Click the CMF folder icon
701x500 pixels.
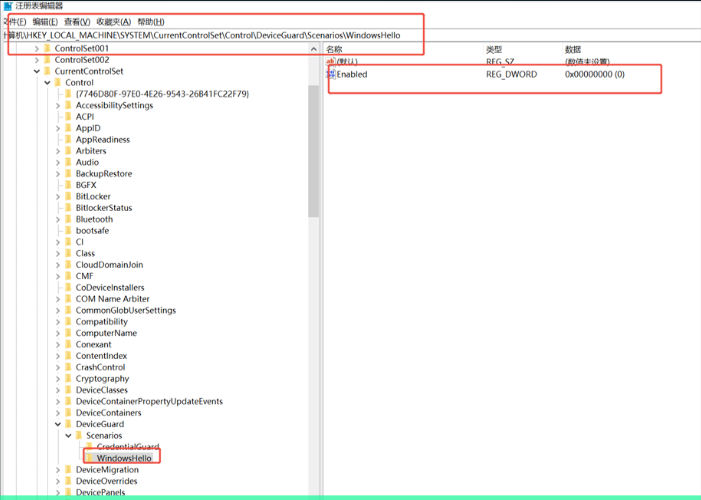tap(68, 276)
